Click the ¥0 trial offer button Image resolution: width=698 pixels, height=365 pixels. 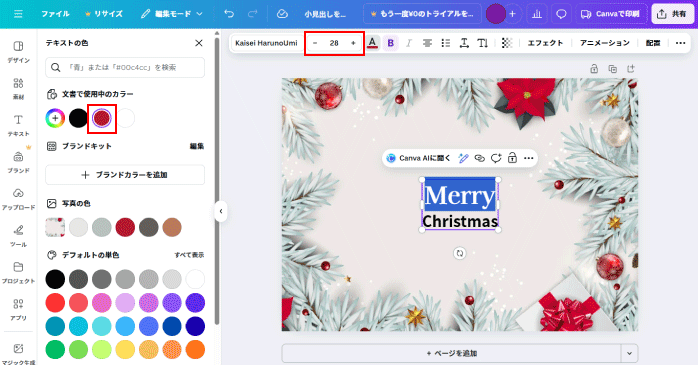422,14
